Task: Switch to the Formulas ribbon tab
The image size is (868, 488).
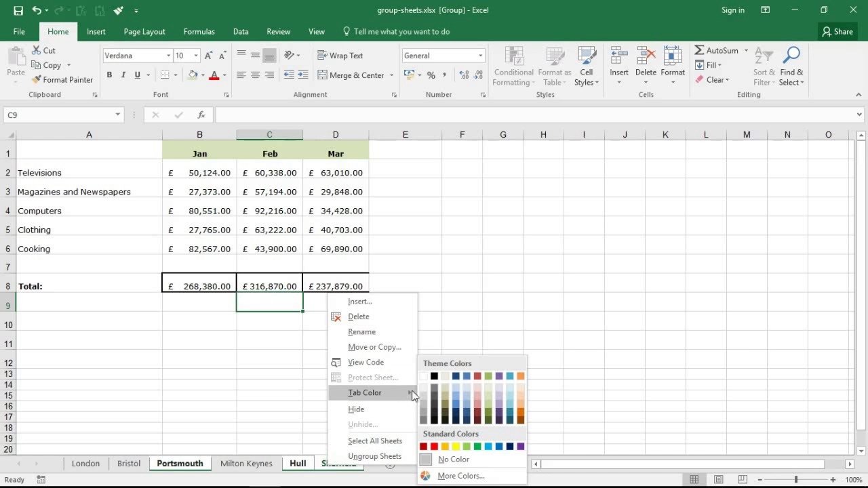Action: [199, 31]
